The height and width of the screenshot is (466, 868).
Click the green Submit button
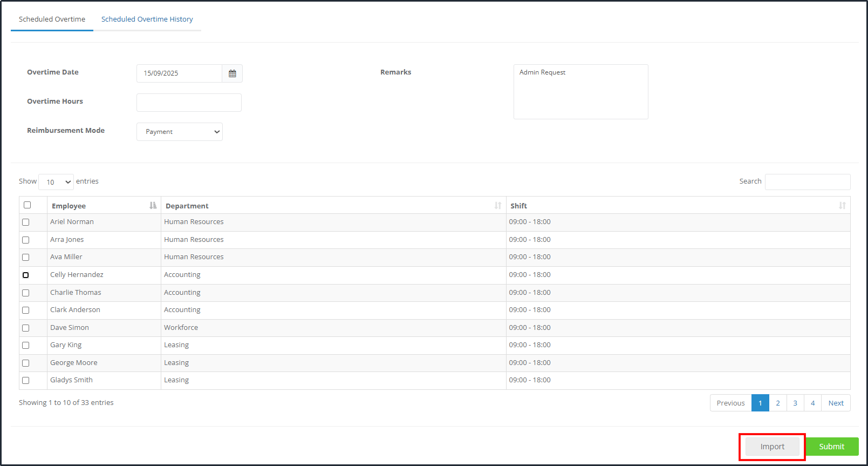pos(831,447)
